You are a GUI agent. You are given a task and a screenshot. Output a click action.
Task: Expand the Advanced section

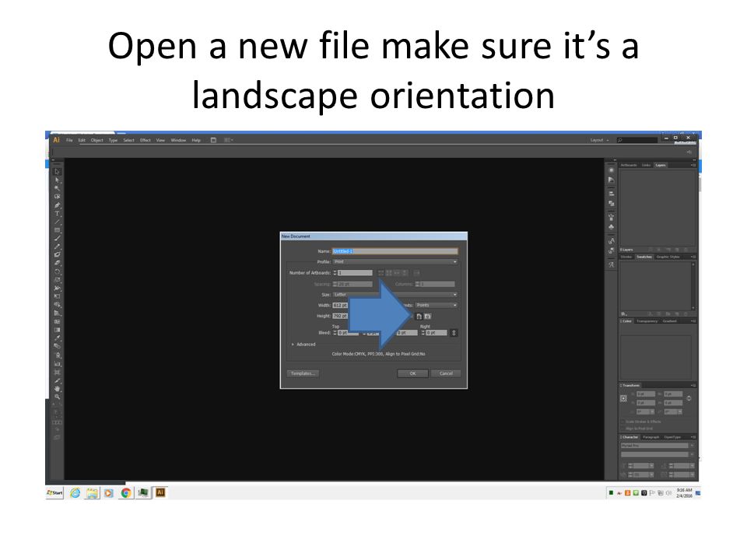pyautogui.click(x=303, y=345)
